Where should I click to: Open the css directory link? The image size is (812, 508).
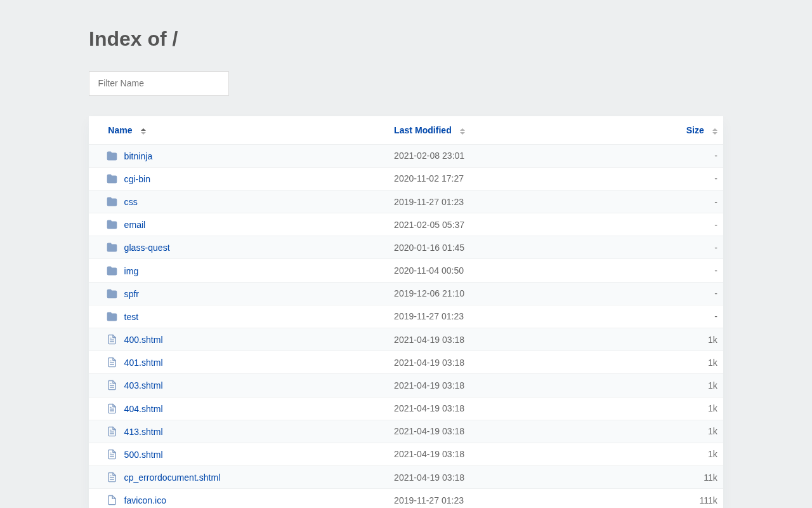(131, 202)
